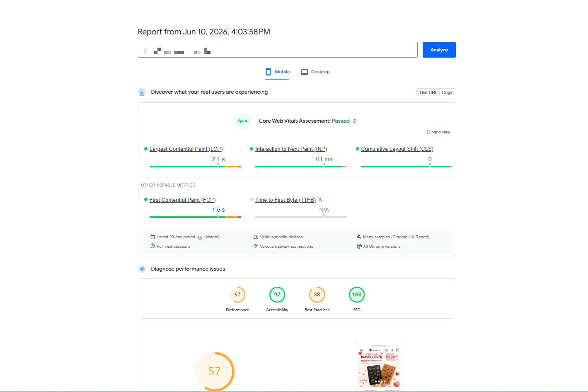This screenshot has width=588, height=392.
Task: Click the TTFB grey distribution bar
Action: (301, 217)
